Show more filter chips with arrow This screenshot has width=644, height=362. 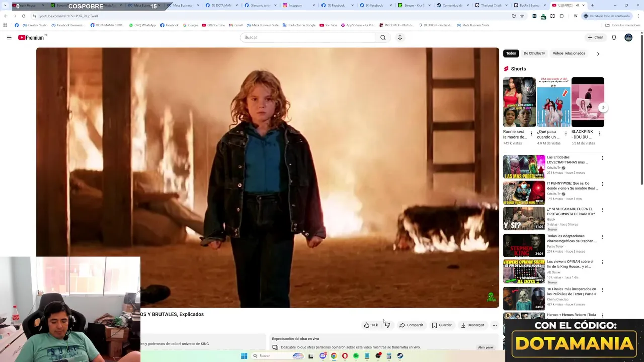(598, 54)
